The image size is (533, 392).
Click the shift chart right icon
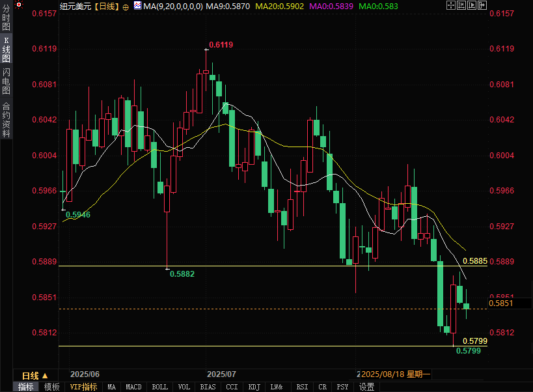tap(482, 5)
